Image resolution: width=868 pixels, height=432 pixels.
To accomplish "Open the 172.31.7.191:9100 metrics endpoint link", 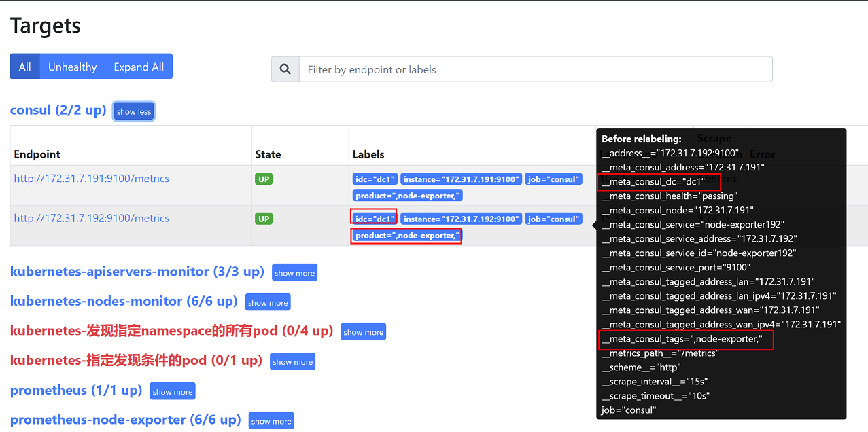I will pyautogui.click(x=92, y=179).
